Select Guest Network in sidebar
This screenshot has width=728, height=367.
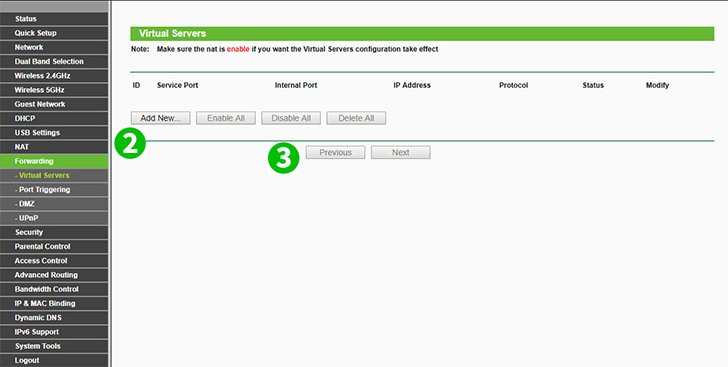click(x=54, y=104)
